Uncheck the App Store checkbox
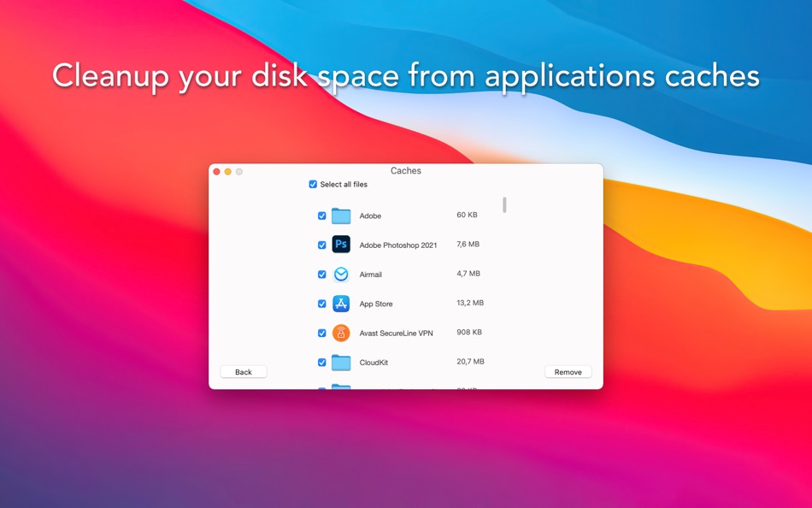812x508 pixels. (321, 304)
